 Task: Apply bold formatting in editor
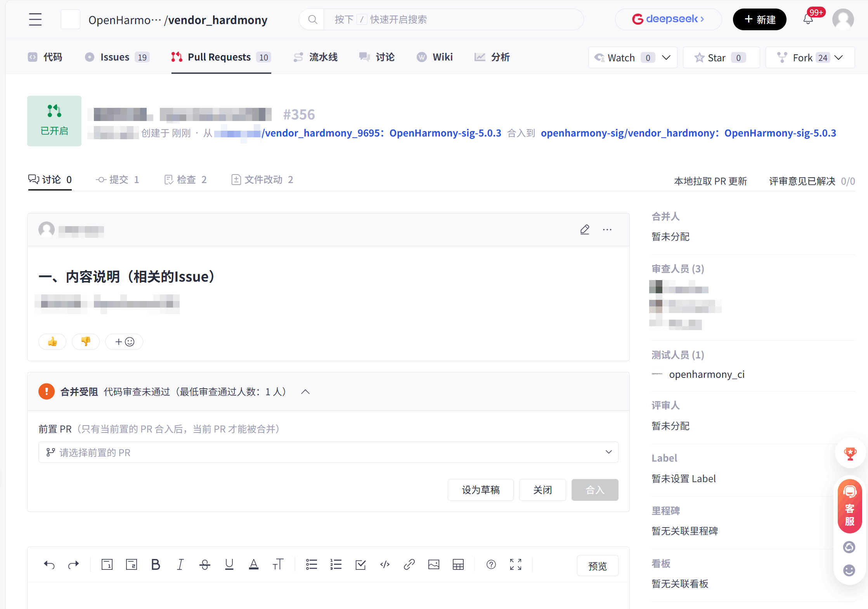point(156,565)
